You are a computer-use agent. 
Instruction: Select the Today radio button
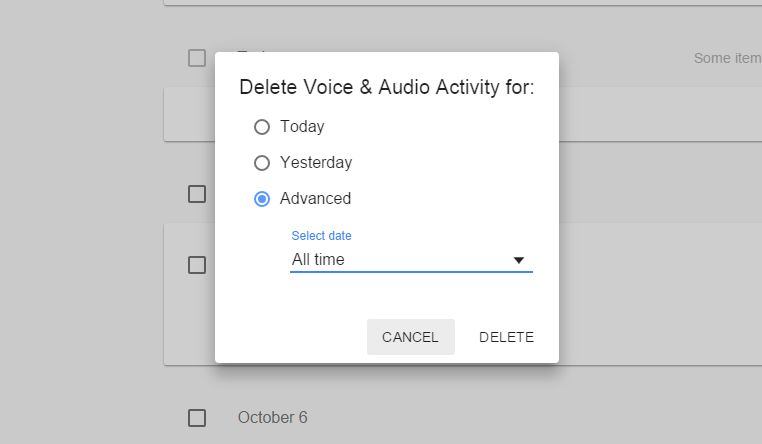point(262,127)
